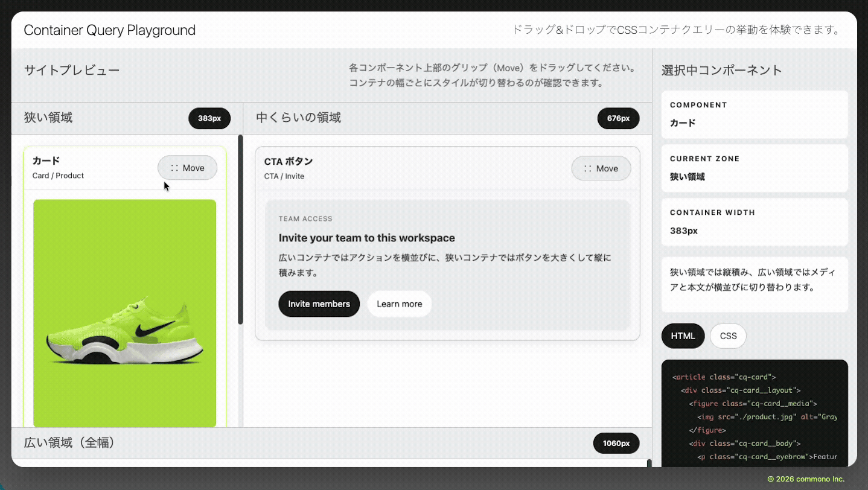Select the COMPONENT info card
This screenshot has width=868, height=490.
pyautogui.click(x=755, y=114)
